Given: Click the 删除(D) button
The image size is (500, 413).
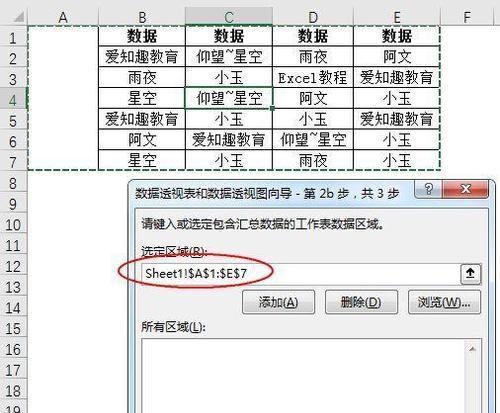Looking at the screenshot, I should point(361,302).
